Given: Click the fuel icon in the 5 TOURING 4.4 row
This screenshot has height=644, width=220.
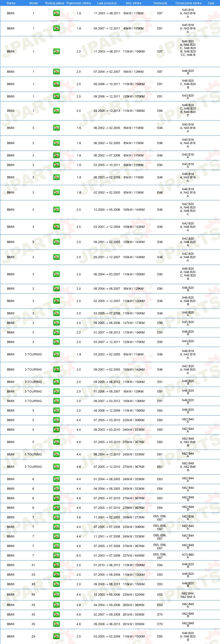Looking at the screenshot, I should (x=56, y=454).
